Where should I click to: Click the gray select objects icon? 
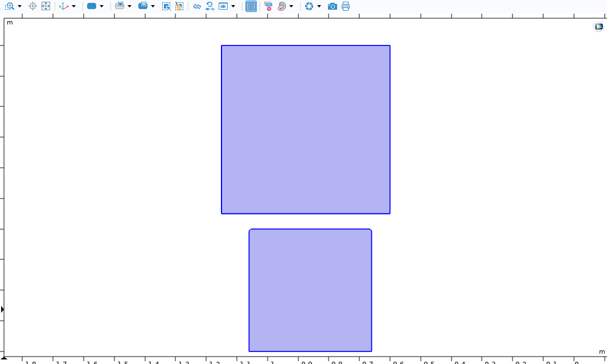coord(120,6)
